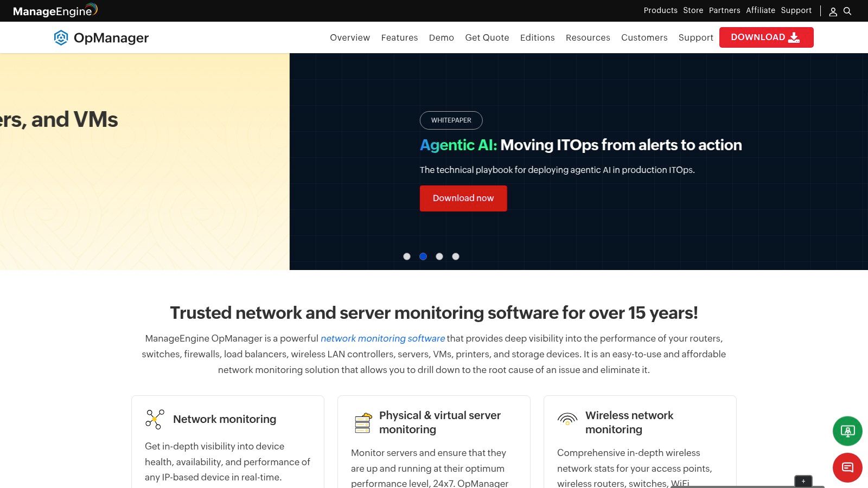The height and width of the screenshot is (488, 868).
Task: Follow the network monitoring software link
Action: coord(382,338)
